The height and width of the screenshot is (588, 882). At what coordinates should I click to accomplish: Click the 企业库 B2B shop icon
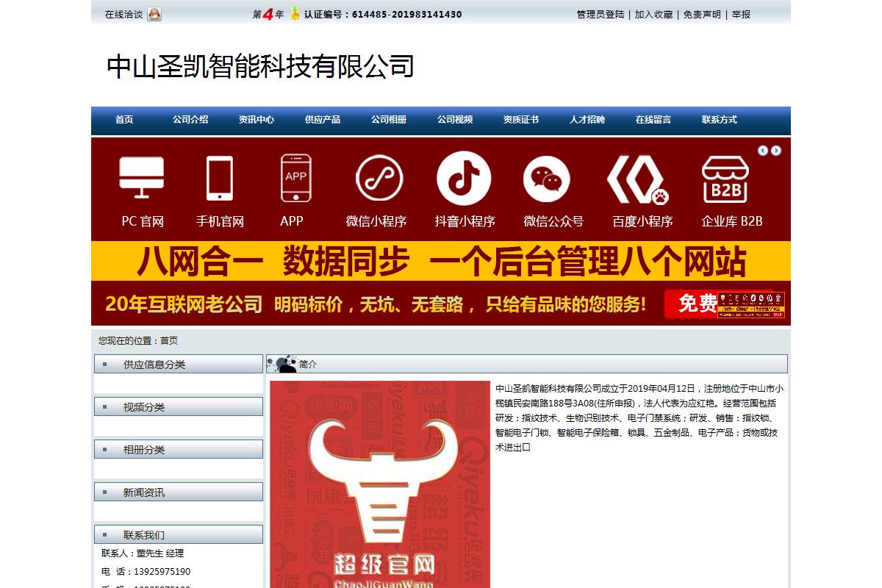click(725, 179)
